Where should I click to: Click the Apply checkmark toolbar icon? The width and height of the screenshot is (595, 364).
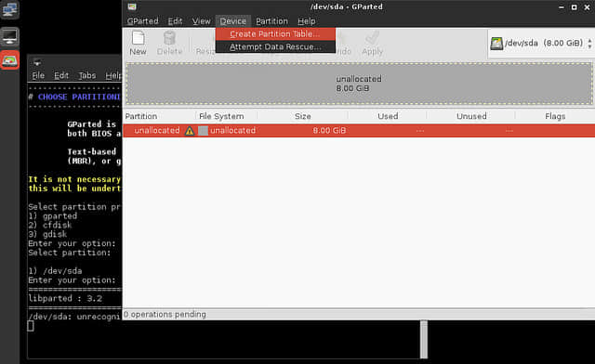(372, 38)
